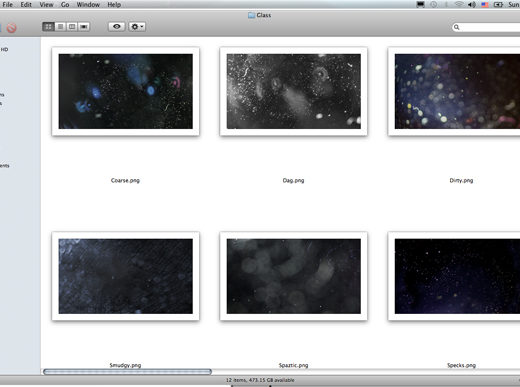Viewport: 520px width, 387px height.
Task: Open the File menu
Action: 8,5
